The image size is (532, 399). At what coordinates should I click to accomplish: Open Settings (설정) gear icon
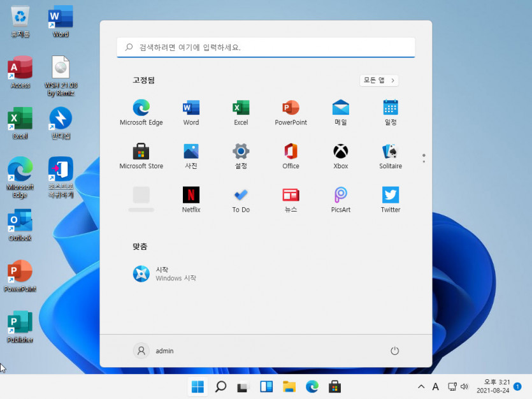pos(241,156)
